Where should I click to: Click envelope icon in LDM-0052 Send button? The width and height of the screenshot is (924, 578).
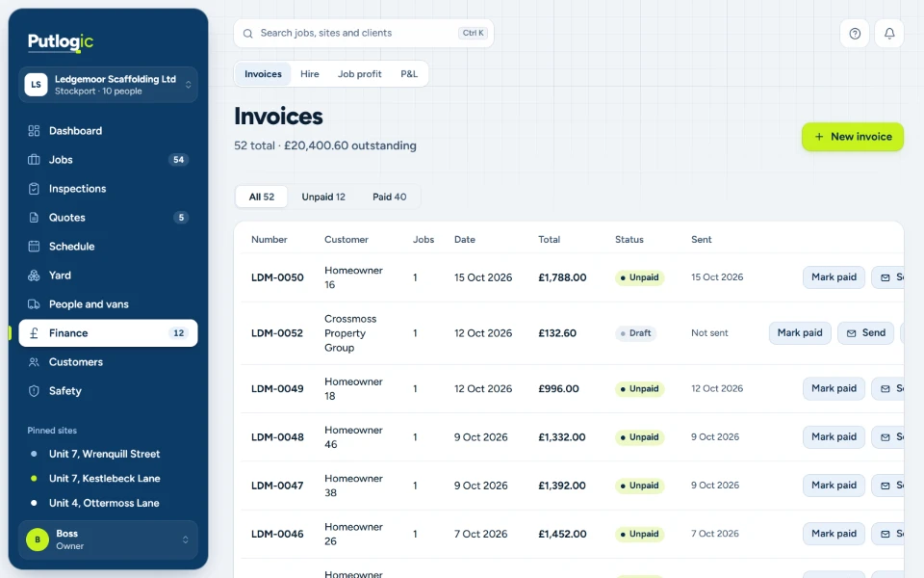(x=852, y=333)
